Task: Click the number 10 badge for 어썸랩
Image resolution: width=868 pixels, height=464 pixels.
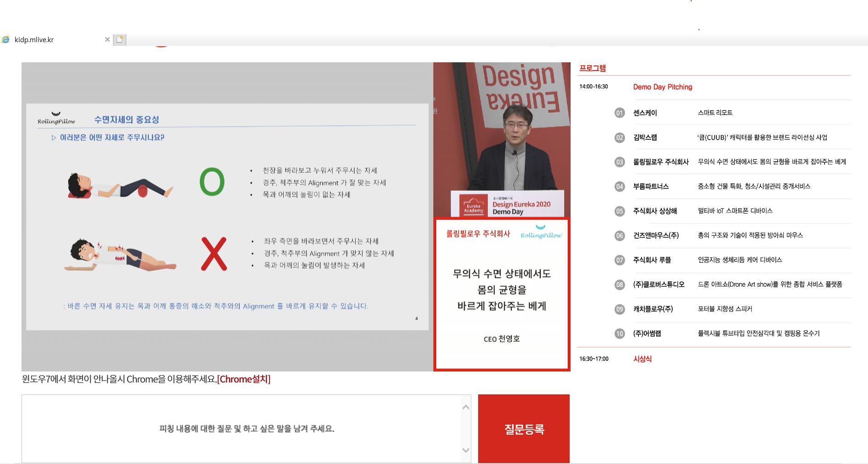Action: [620, 333]
